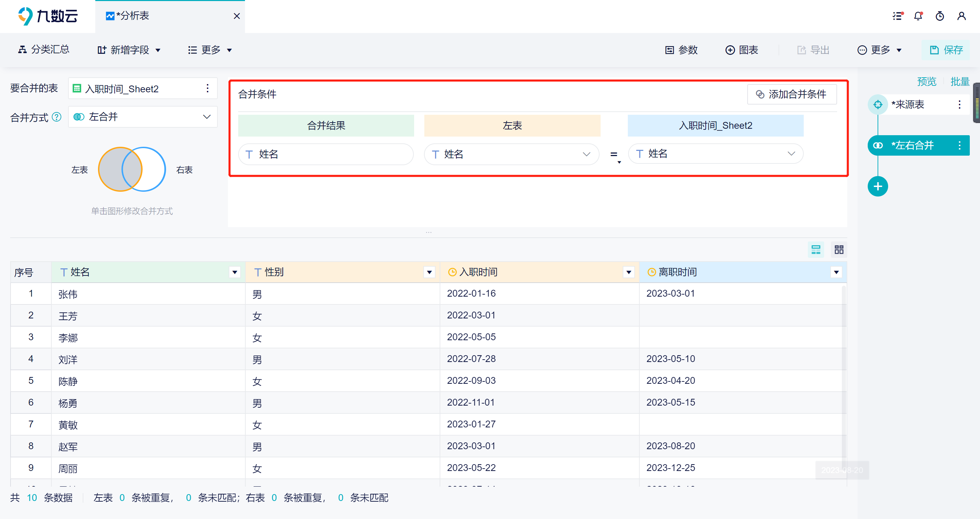Switch to the grid card view
This screenshot has width=980, height=519.
839,250
